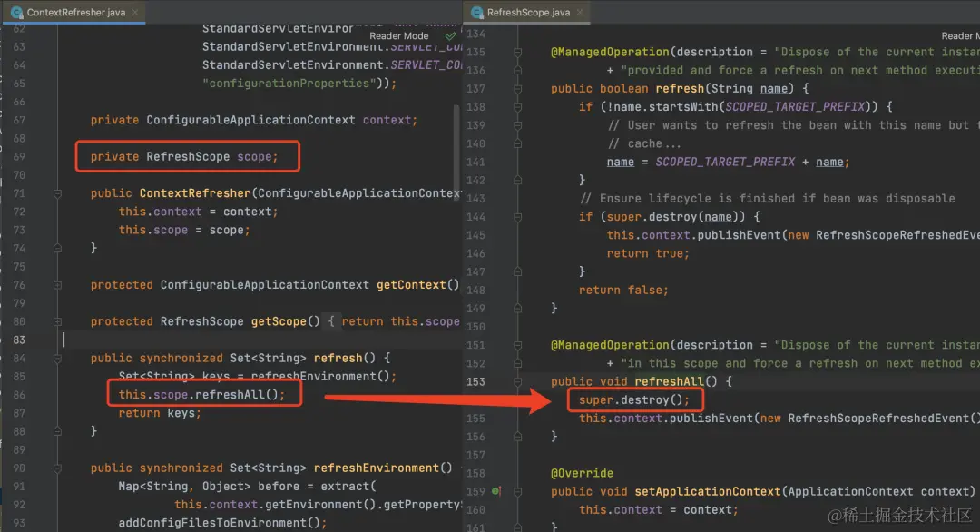
Task: Click the fold end marker at line 74
Action: click(x=57, y=248)
